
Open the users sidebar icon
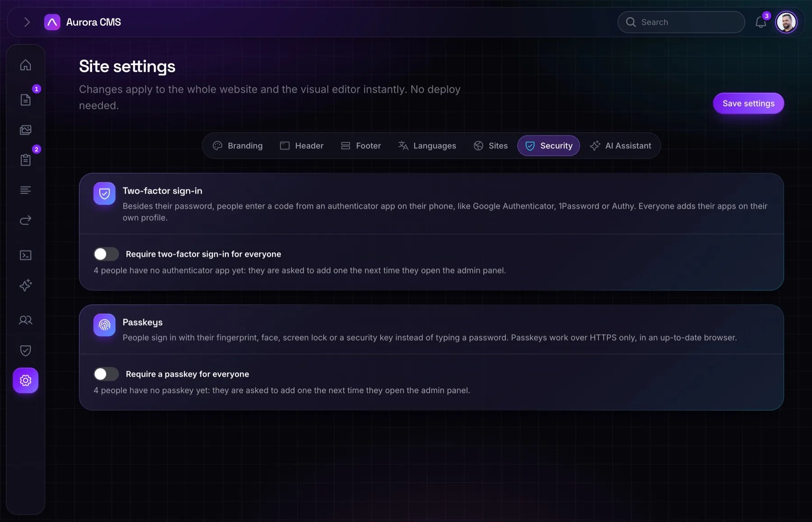(x=26, y=320)
